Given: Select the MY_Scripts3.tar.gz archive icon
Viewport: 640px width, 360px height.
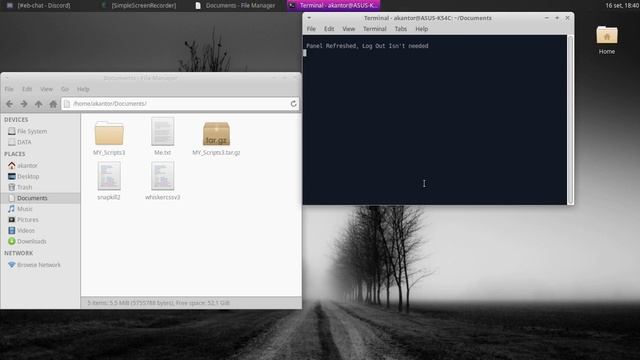Looking at the screenshot, I should click(216, 133).
